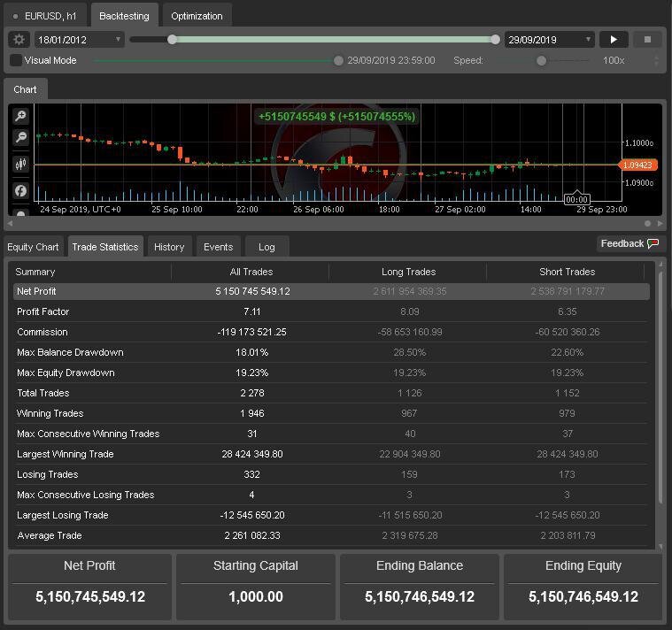Click the speed 100x stepper arrows
672x630 pixels.
point(656,60)
